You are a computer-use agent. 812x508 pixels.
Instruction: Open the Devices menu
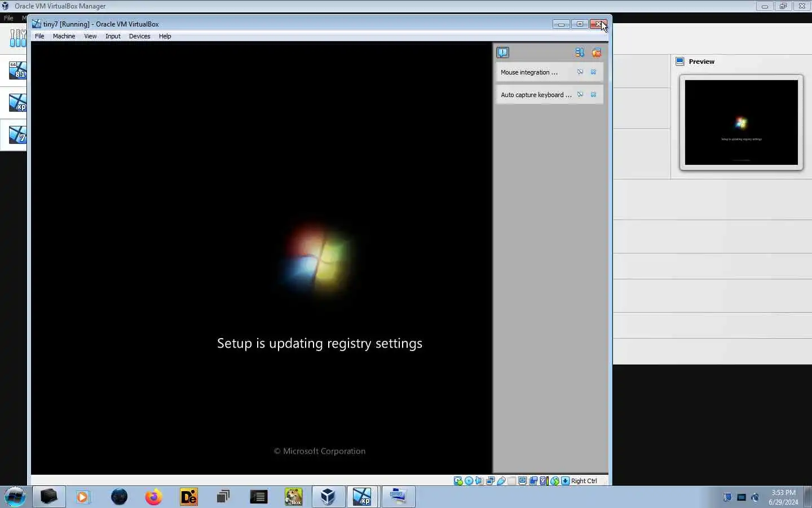point(139,36)
